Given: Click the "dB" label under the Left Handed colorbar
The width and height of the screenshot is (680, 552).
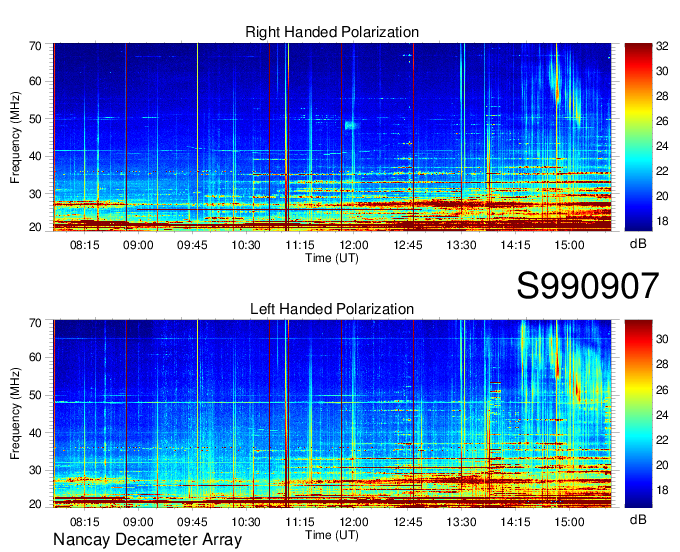Looking at the screenshot, I should coord(638,519).
